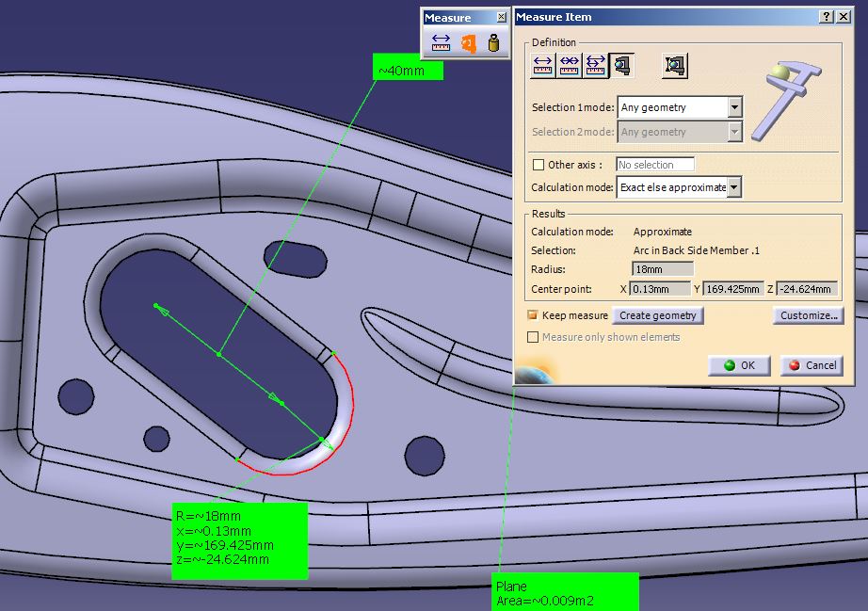Open the Customize dialog
The height and width of the screenshot is (611, 868).
point(807,315)
